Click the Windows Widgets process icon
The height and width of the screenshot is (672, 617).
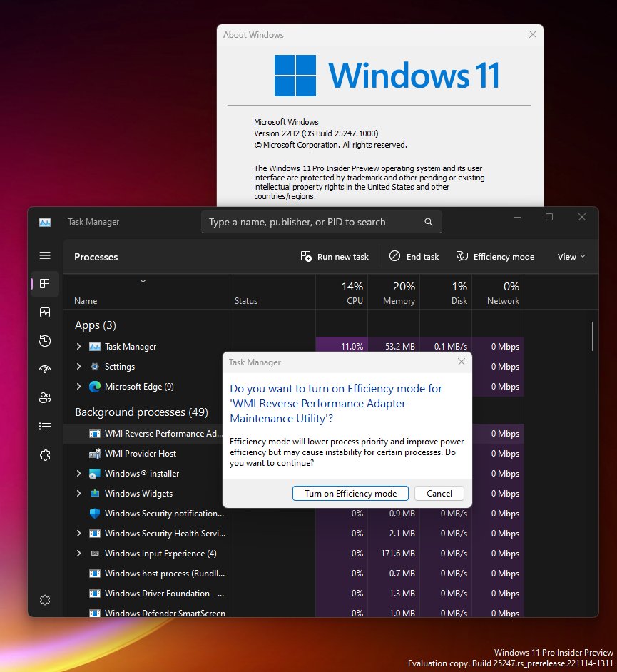tap(95, 493)
